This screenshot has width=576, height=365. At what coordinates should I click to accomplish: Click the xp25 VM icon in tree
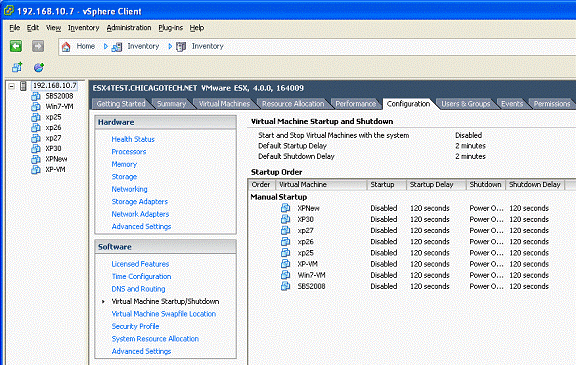coord(36,117)
